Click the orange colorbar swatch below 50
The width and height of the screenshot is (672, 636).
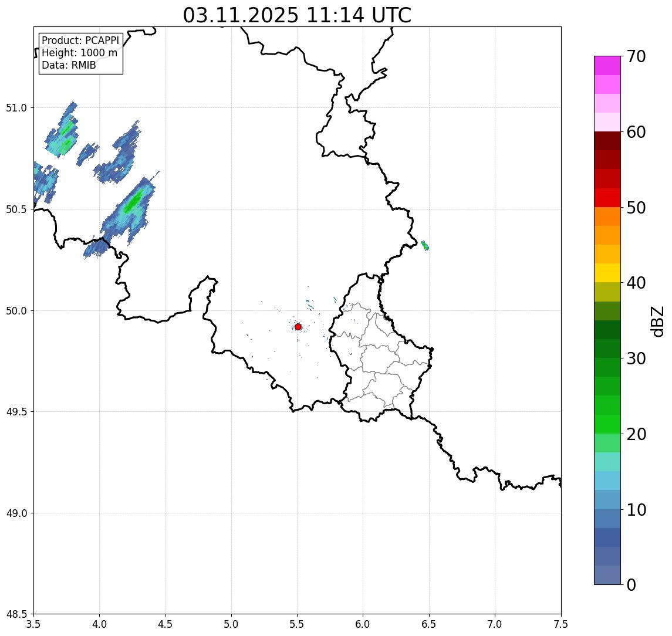coord(607,216)
